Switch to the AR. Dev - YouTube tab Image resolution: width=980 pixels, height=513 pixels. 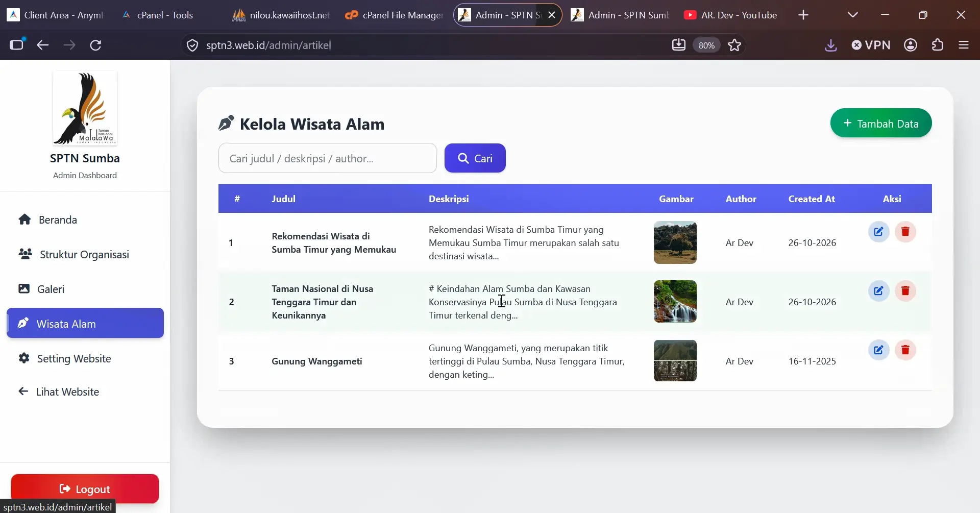(x=731, y=15)
